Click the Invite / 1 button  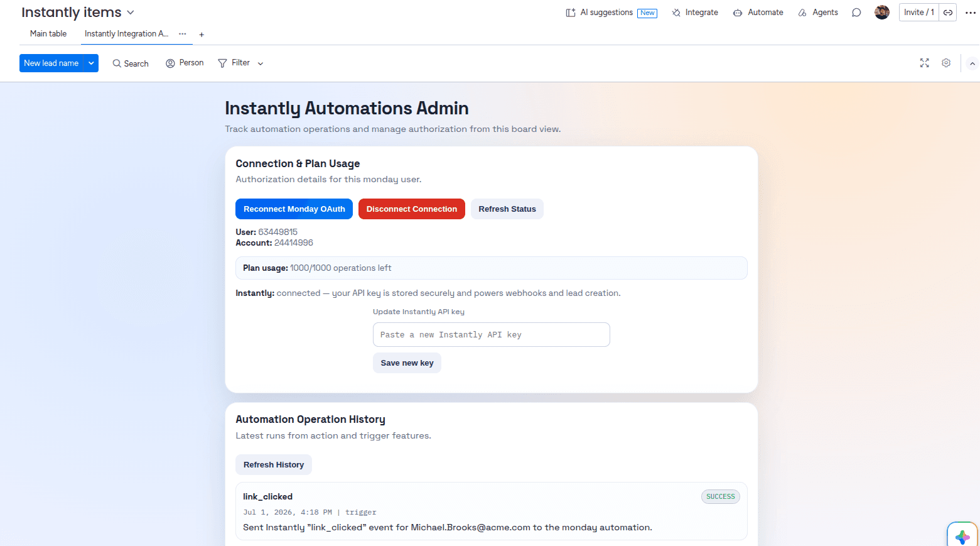click(919, 13)
